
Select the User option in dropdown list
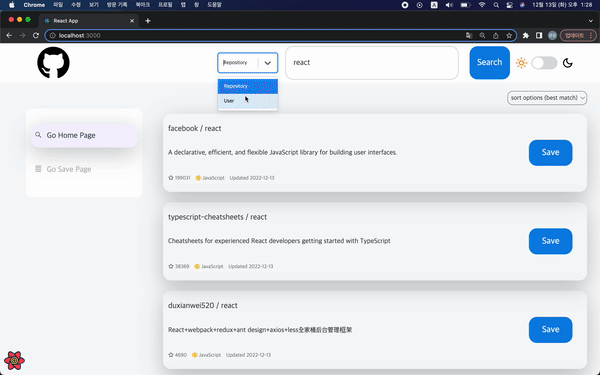(248, 101)
